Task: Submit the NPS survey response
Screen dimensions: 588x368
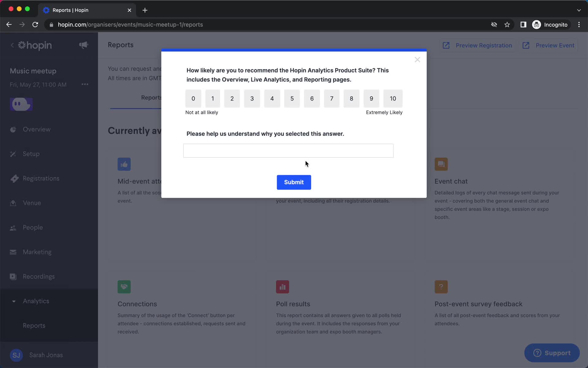Action: (294, 182)
